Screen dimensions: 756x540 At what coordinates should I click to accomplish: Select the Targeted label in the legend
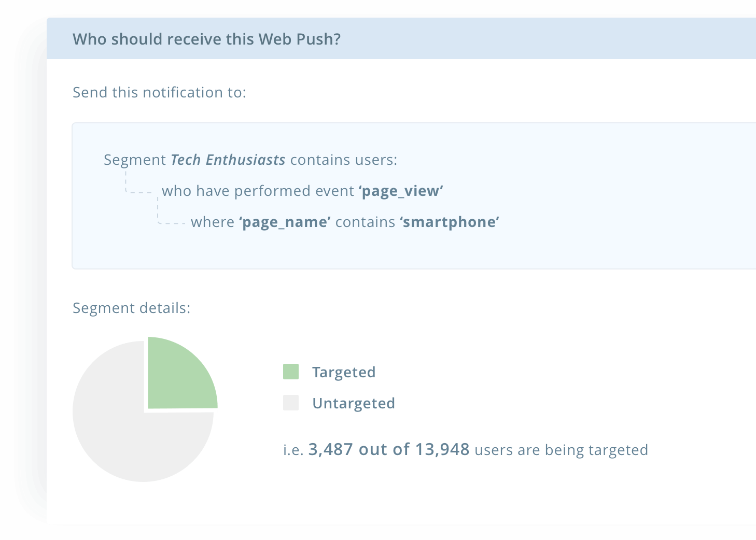(x=344, y=372)
